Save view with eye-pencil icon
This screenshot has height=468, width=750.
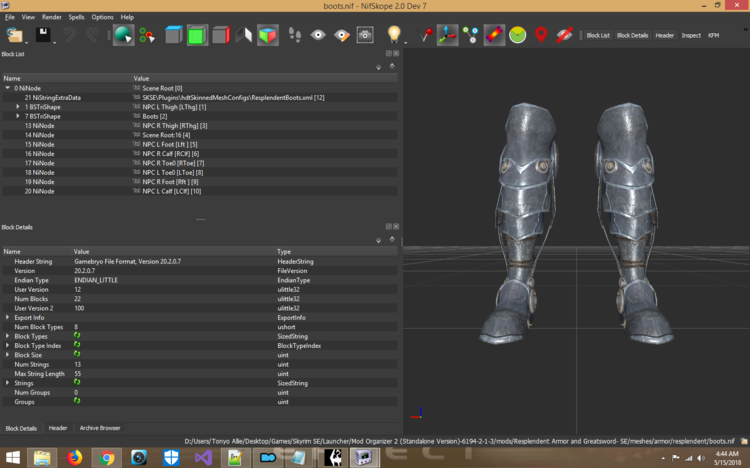342,35
